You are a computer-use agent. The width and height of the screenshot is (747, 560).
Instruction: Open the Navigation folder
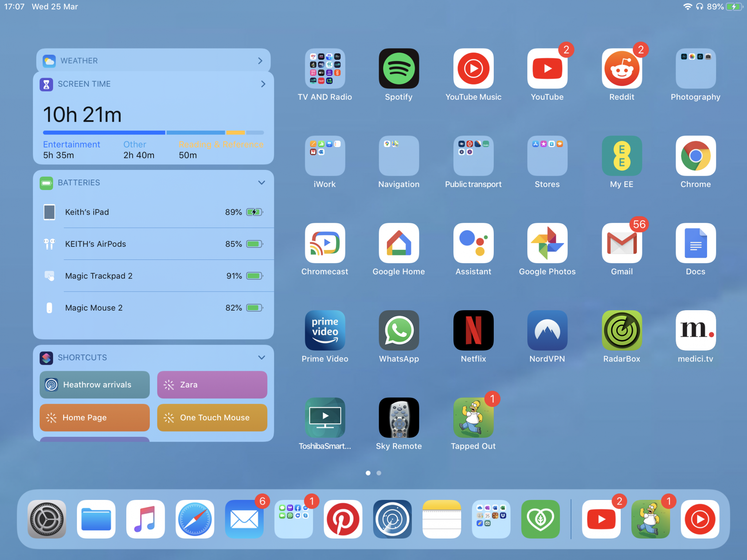tap(399, 156)
